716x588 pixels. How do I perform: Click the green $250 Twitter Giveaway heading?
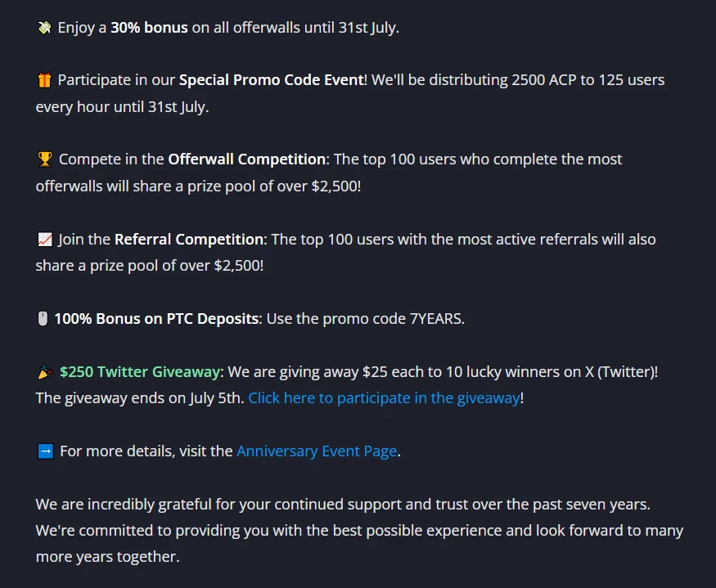pyautogui.click(x=140, y=371)
